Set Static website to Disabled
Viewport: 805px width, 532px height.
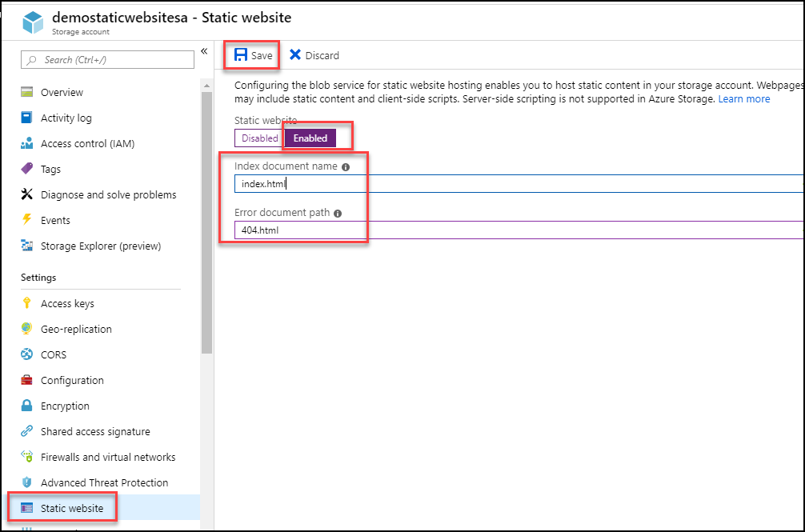pyautogui.click(x=259, y=138)
